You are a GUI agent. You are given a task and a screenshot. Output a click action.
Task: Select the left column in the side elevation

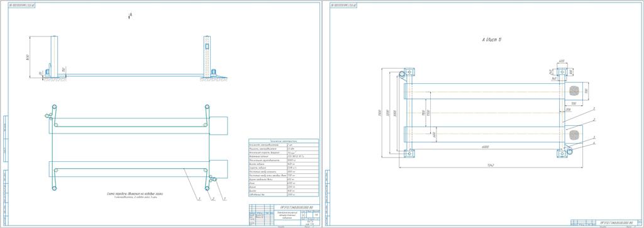pyautogui.click(x=54, y=56)
